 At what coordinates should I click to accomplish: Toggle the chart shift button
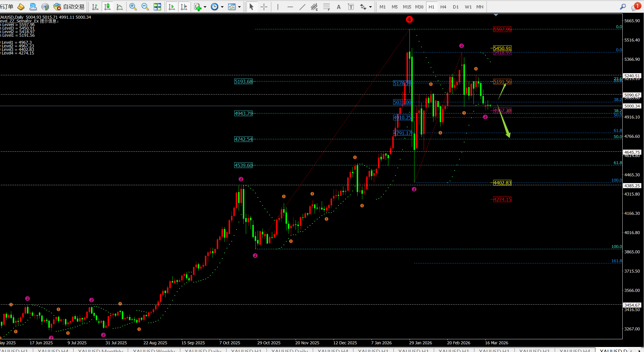click(184, 7)
